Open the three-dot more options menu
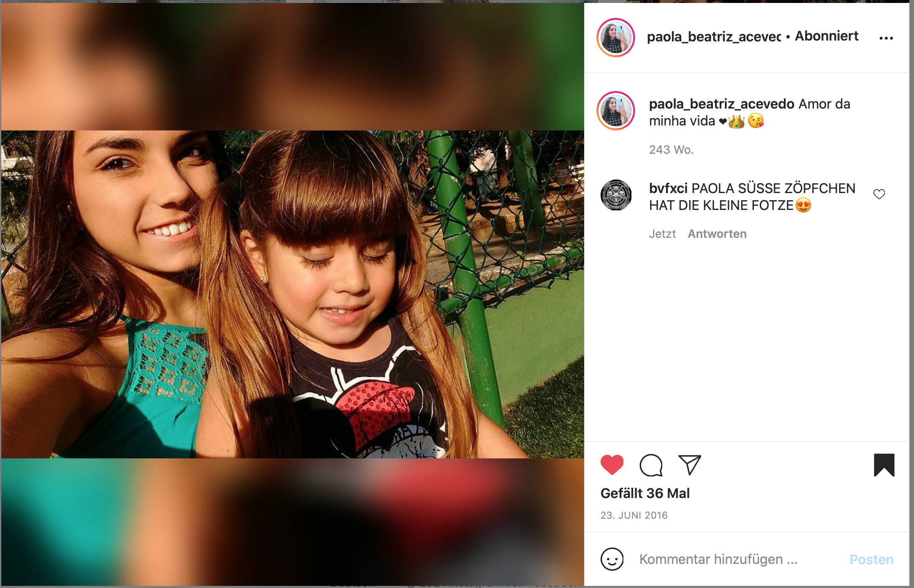 coord(886,38)
